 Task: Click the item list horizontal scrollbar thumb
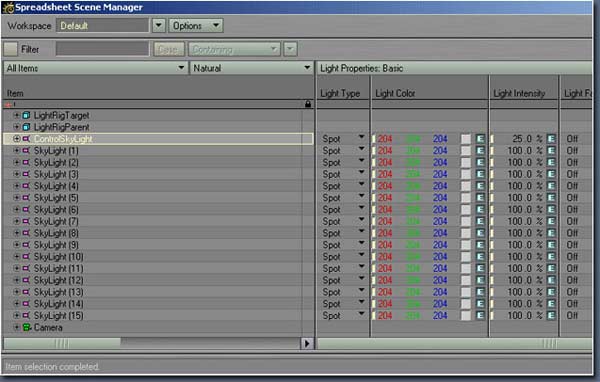pyautogui.click(x=62, y=343)
